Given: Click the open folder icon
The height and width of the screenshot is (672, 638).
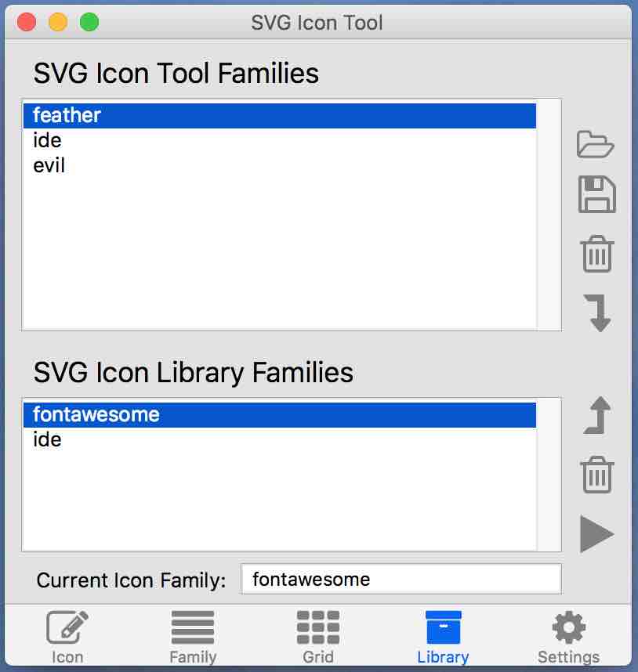Looking at the screenshot, I should click(596, 143).
